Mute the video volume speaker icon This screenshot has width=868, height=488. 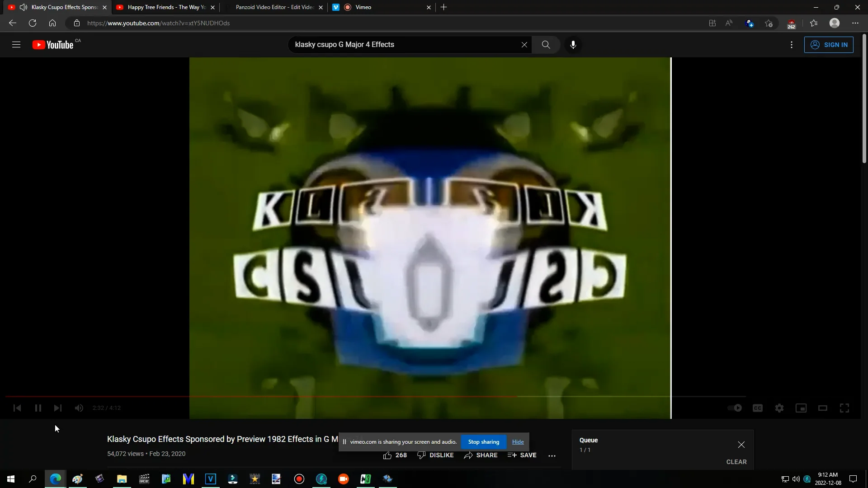(x=79, y=408)
